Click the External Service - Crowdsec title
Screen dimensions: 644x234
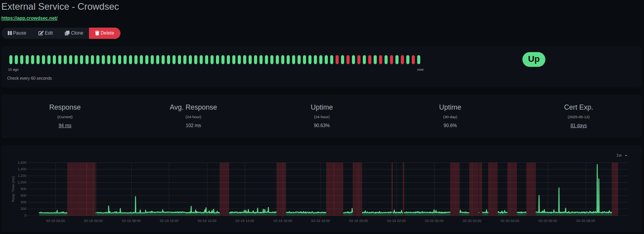tap(60, 7)
